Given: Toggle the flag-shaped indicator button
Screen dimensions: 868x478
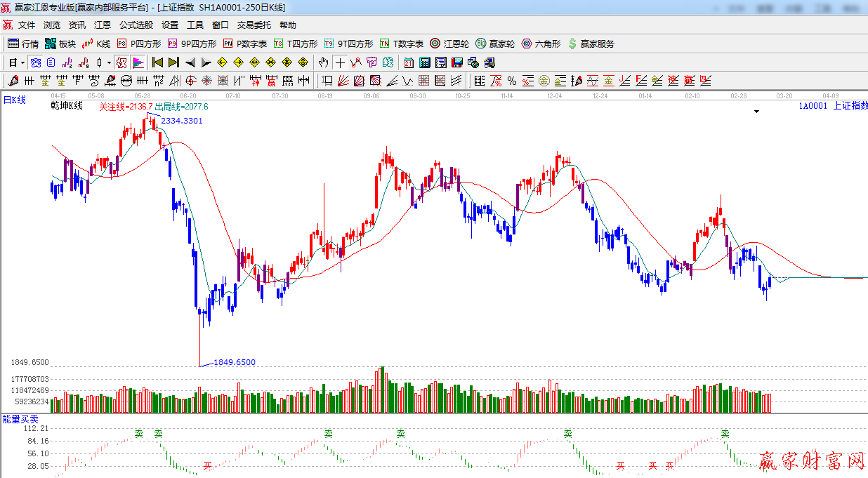Looking at the screenshot, I should coord(138,62).
